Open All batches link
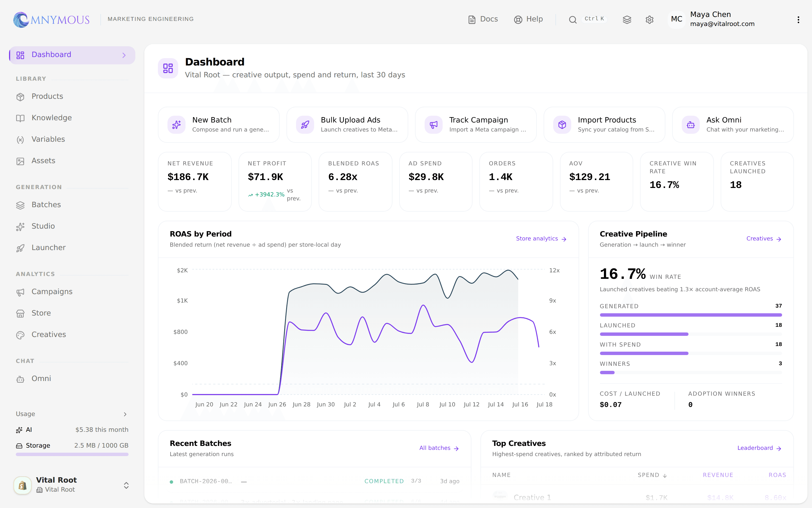This screenshot has height=508, width=812. 439,448
